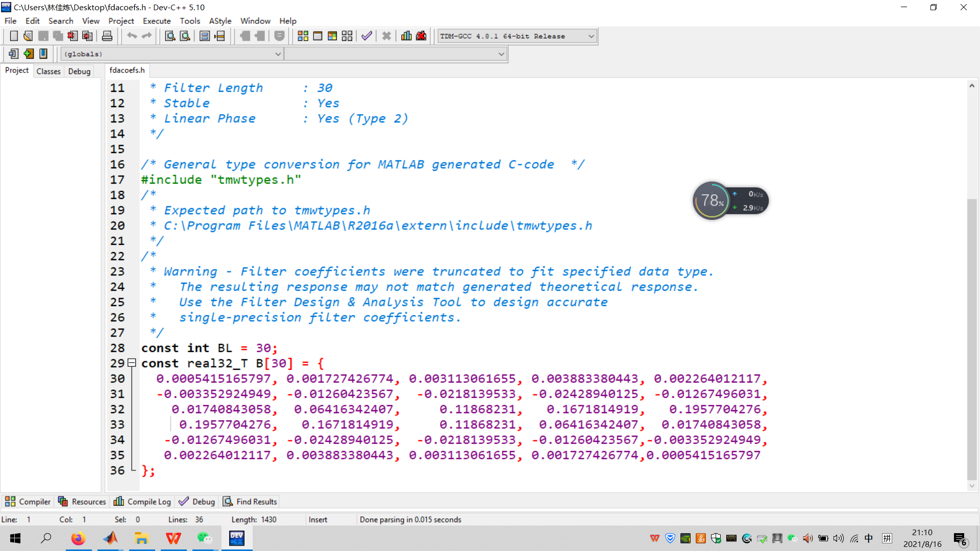
Task: Click the Save file toolbar icon
Action: [43, 36]
